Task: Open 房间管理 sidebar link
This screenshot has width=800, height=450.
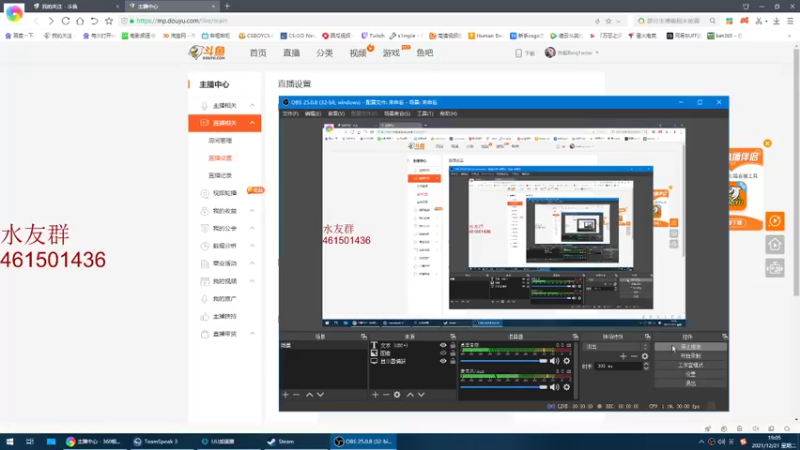Action: (220, 140)
